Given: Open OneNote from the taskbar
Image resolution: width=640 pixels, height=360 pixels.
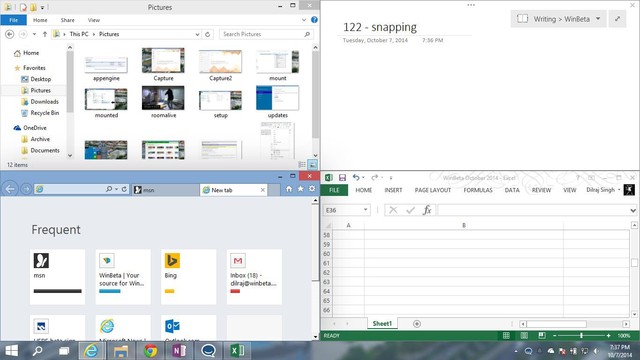Looking at the screenshot, I should [x=179, y=351].
